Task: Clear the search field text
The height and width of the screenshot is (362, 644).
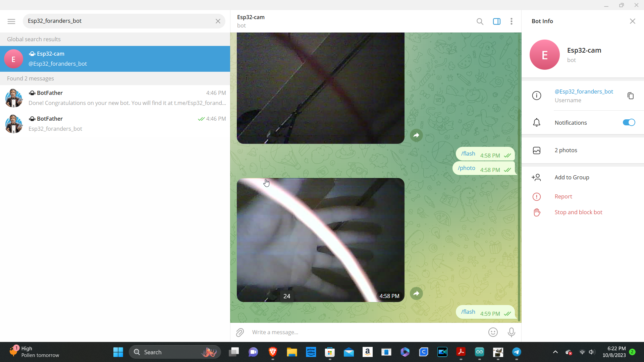Action: pyautogui.click(x=218, y=21)
